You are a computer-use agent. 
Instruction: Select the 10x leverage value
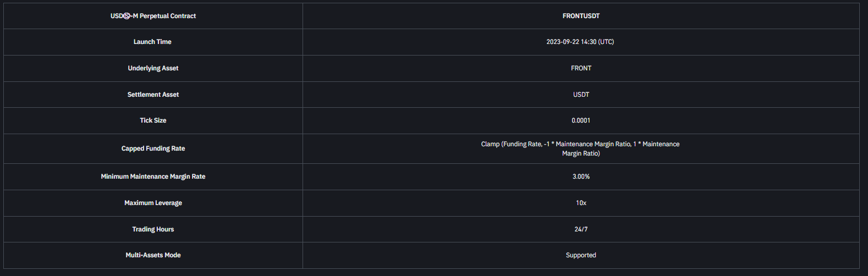click(x=581, y=203)
